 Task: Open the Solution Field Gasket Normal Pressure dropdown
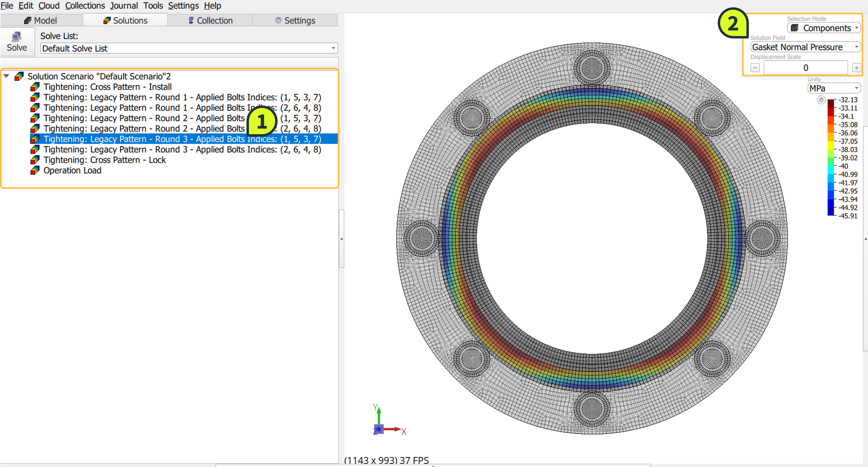click(805, 47)
